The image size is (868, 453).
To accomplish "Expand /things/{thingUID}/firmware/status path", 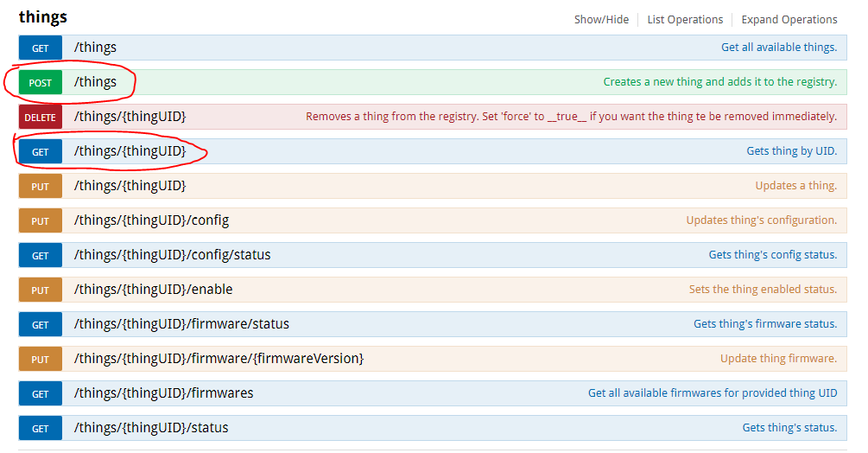I will point(181,324).
